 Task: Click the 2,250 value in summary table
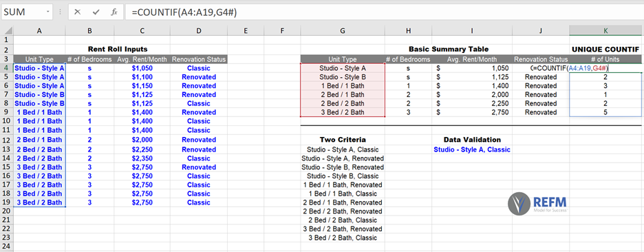coord(472,103)
